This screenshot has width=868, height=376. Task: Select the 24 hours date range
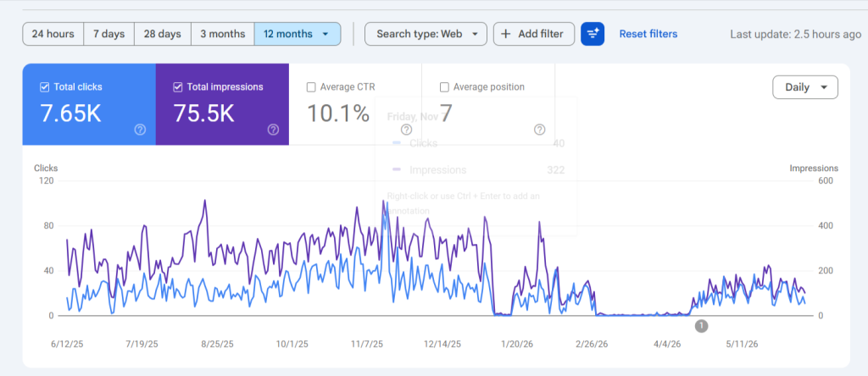(x=53, y=34)
